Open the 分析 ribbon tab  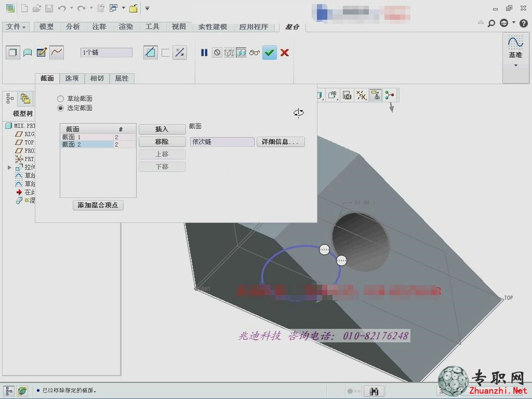point(73,26)
